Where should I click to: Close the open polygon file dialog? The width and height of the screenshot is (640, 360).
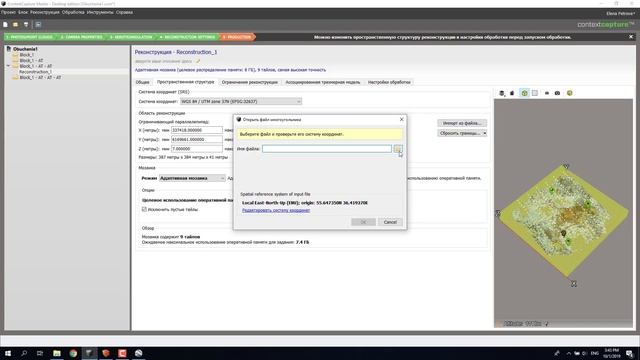click(x=401, y=119)
